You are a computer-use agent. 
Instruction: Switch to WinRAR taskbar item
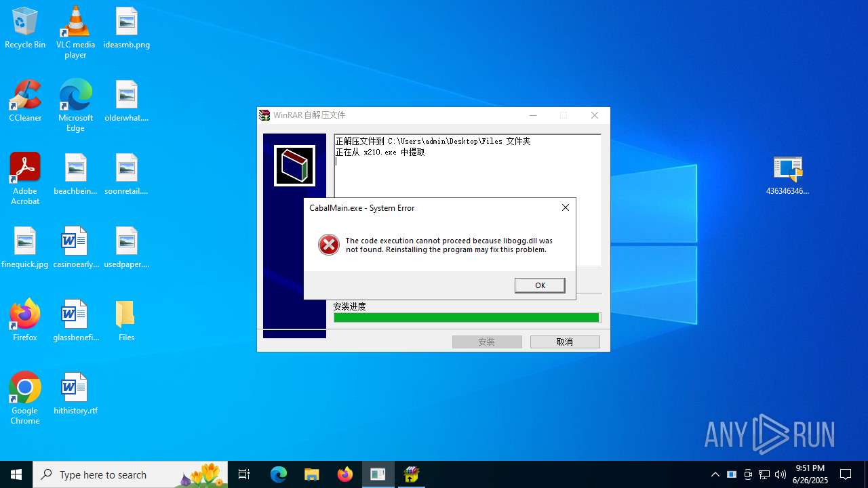412,474
